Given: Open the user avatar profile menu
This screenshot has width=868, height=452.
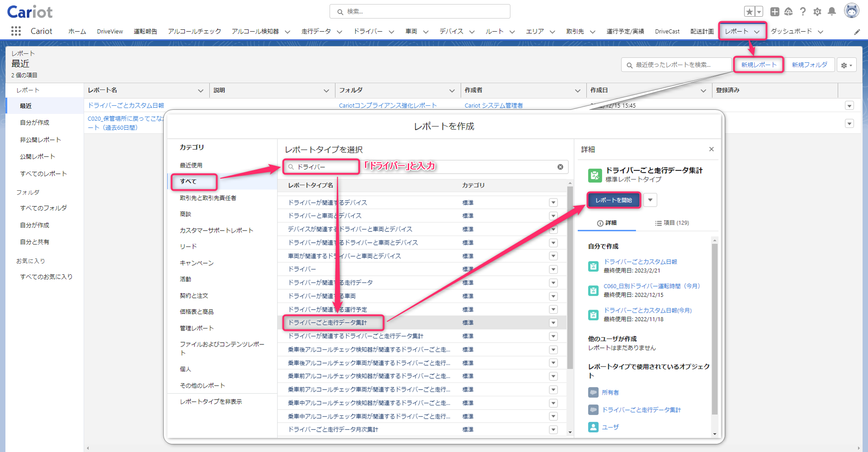Looking at the screenshot, I should (852, 11).
